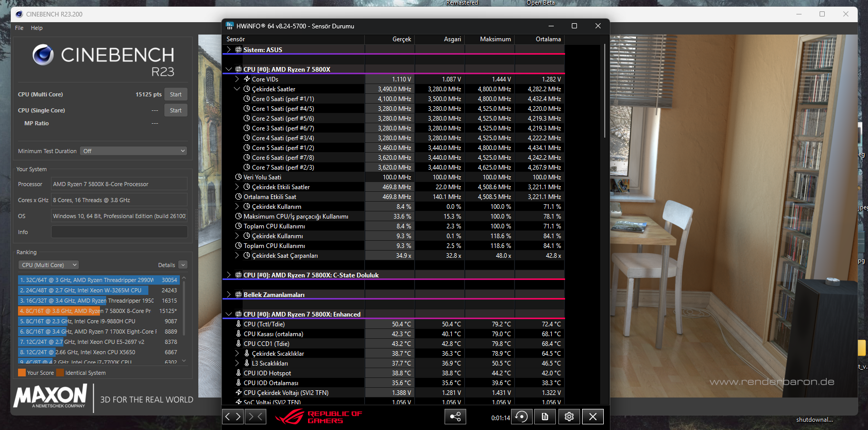Screen dimensions: 868x430
Task: Click clock icon beside Maksimum CPU/İş parçacığı Kullanımı
Action: coord(239,216)
